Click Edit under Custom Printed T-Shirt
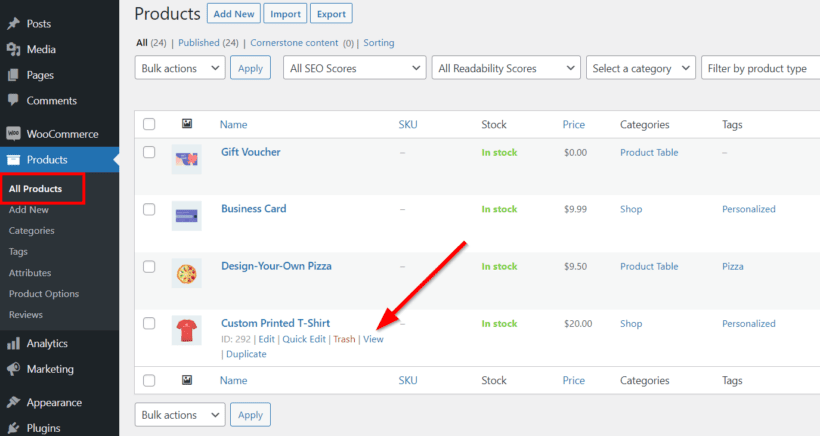820x436 pixels. tap(266, 339)
